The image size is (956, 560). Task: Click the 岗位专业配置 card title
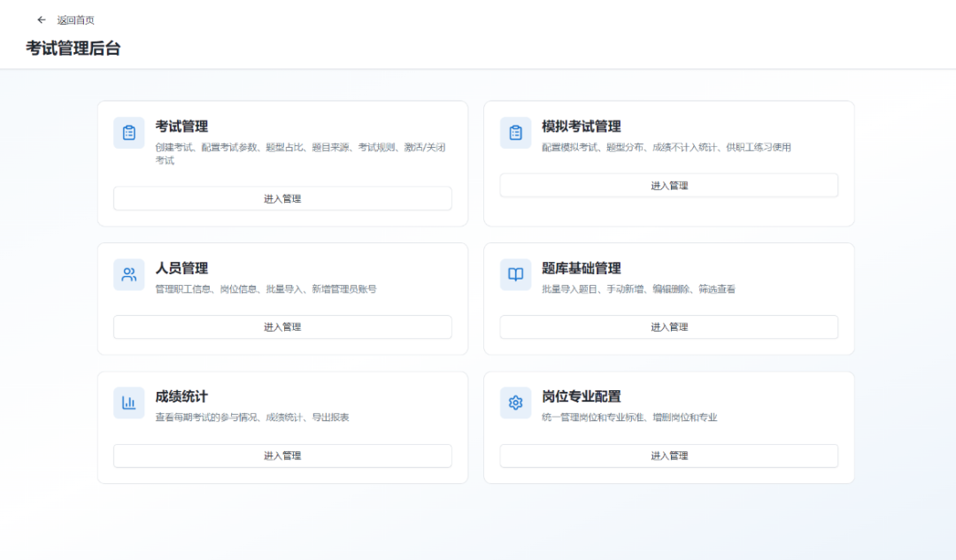(581, 396)
